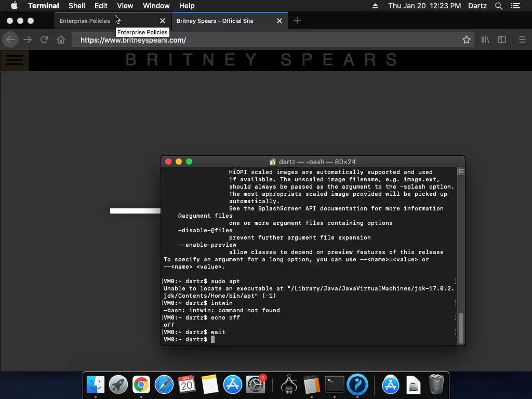Toggle the browser sidebar icon
This screenshot has width=532, height=399.
pyautogui.click(x=502, y=39)
